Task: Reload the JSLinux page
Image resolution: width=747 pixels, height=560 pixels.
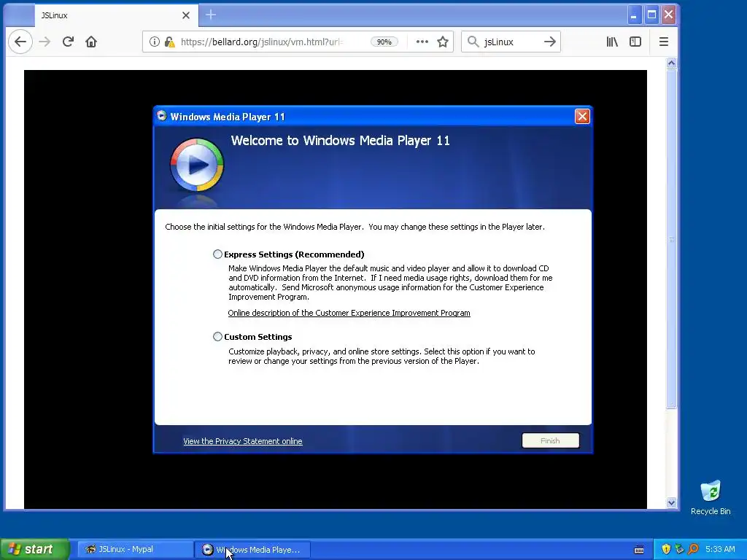Action: (68, 42)
